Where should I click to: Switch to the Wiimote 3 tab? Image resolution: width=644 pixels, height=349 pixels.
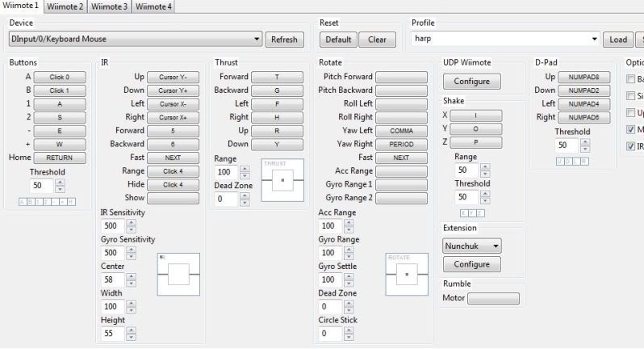pos(109,6)
